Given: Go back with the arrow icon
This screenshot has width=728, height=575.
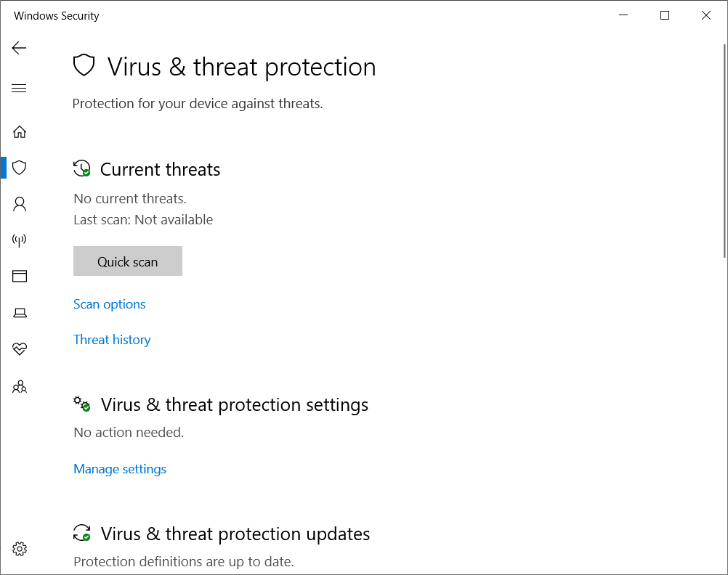Looking at the screenshot, I should pyautogui.click(x=19, y=48).
